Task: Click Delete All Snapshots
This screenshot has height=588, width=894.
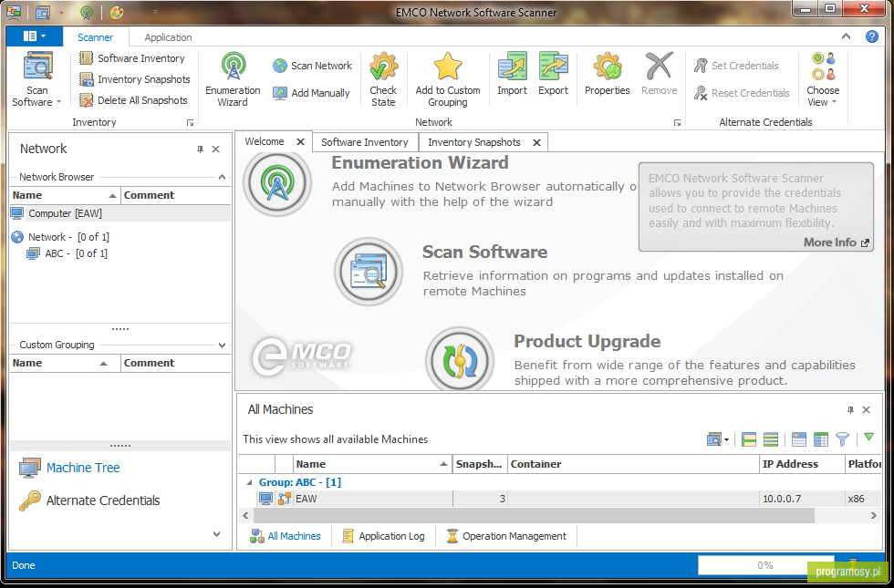Action: pyautogui.click(x=133, y=100)
